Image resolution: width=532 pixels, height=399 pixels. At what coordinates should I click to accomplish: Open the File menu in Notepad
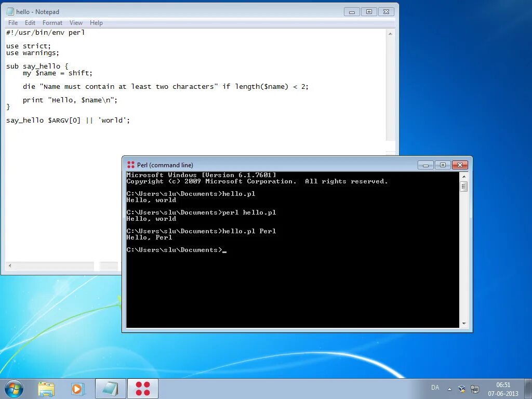coord(13,23)
